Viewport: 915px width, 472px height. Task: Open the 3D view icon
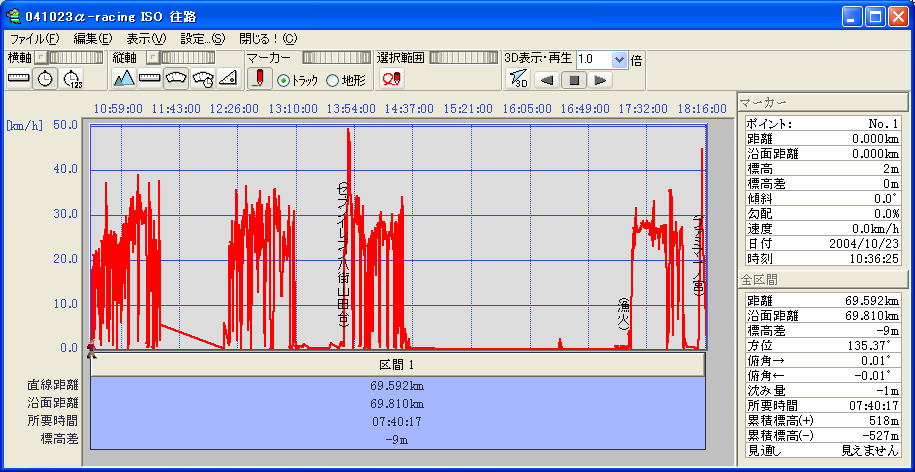[517, 79]
